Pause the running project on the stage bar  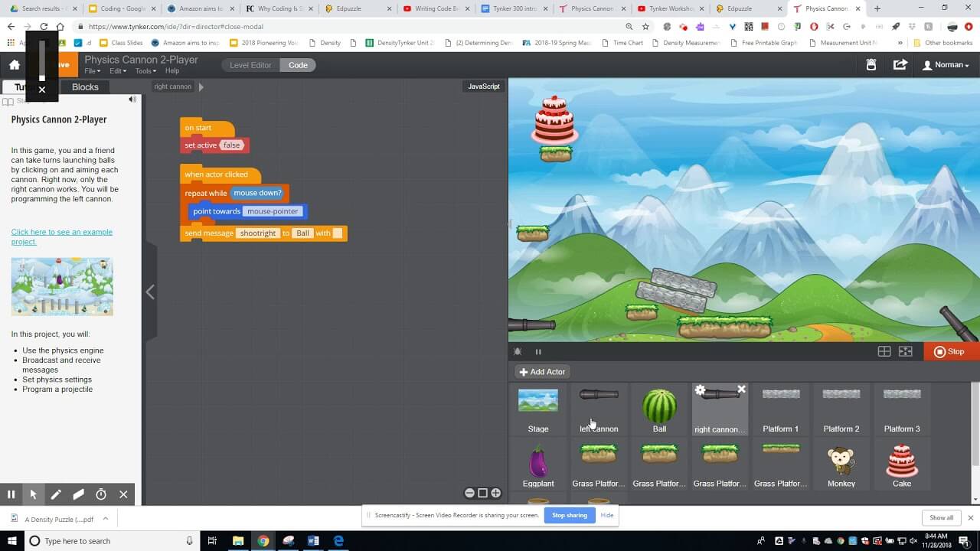(538, 351)
